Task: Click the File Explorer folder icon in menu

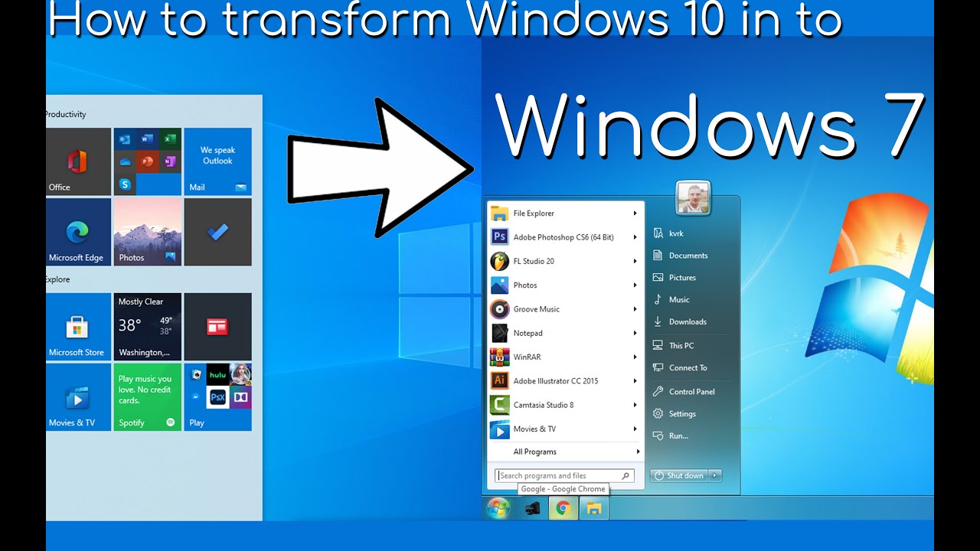Action: point(500,213)
